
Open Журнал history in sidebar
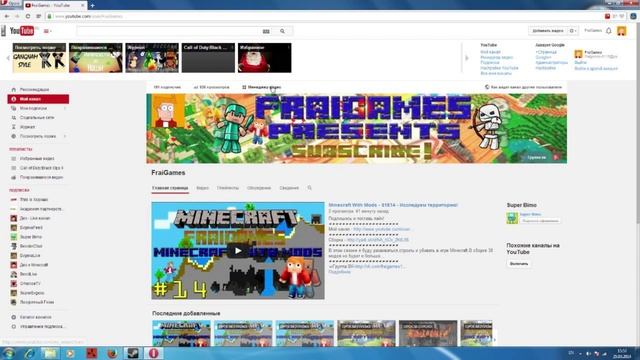coord(27,127)
